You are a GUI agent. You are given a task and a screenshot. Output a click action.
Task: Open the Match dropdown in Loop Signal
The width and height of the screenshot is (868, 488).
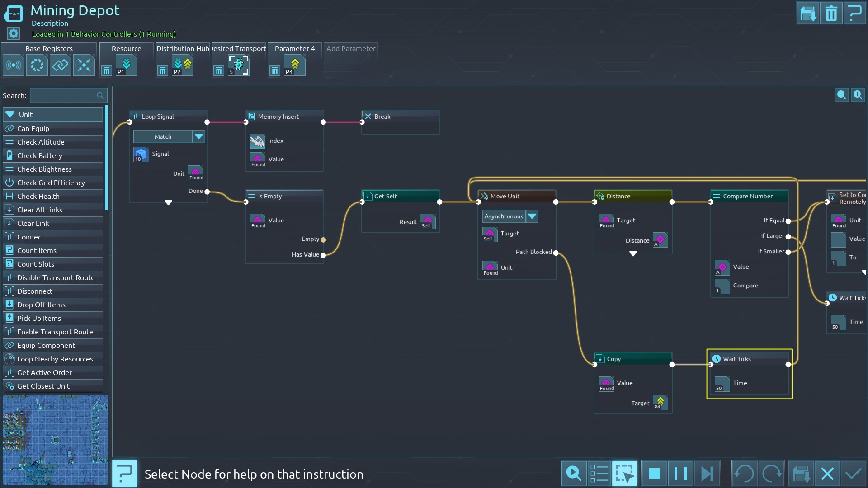199,136
